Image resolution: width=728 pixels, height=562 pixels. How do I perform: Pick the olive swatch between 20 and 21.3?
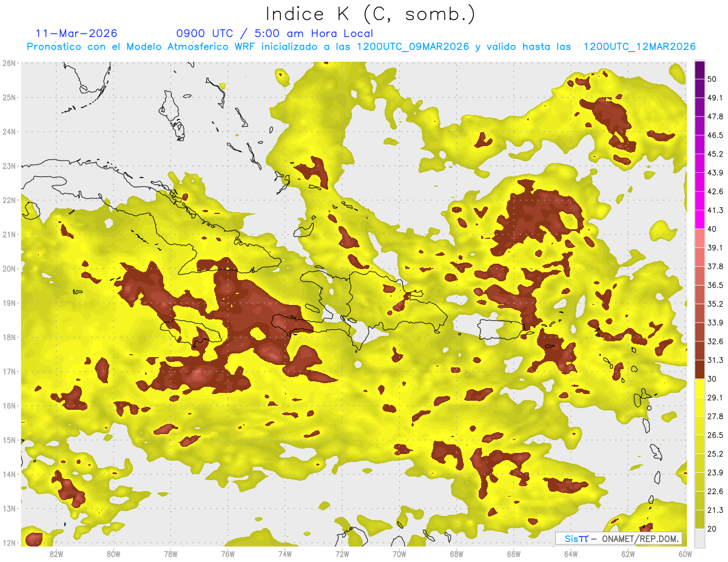click(699, 520)
